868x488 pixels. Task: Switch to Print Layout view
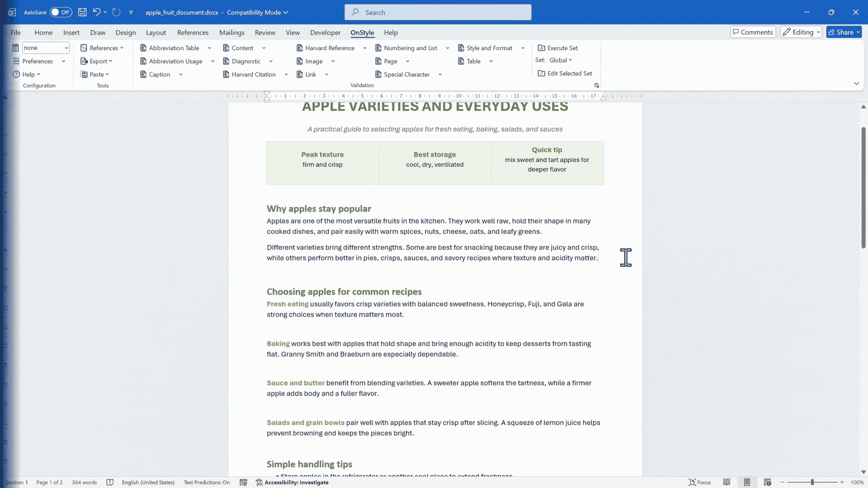[x=747, y=482]
